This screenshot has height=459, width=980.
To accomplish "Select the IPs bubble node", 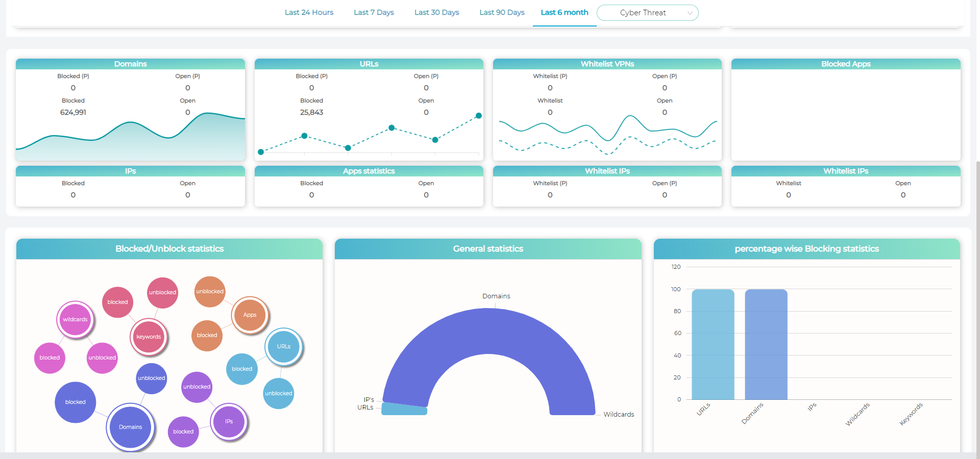I will coord(229,422).
